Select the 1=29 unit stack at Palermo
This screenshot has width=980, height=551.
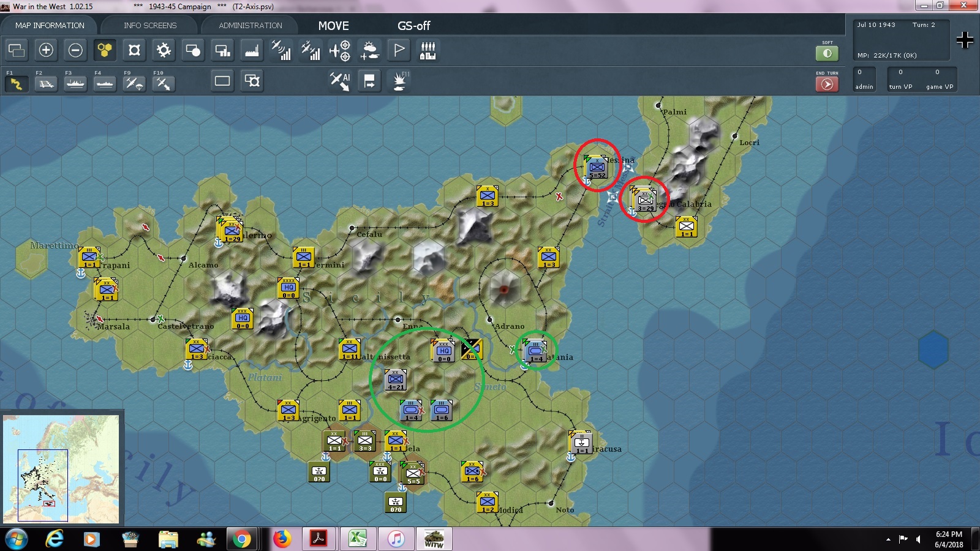[232, 231]
